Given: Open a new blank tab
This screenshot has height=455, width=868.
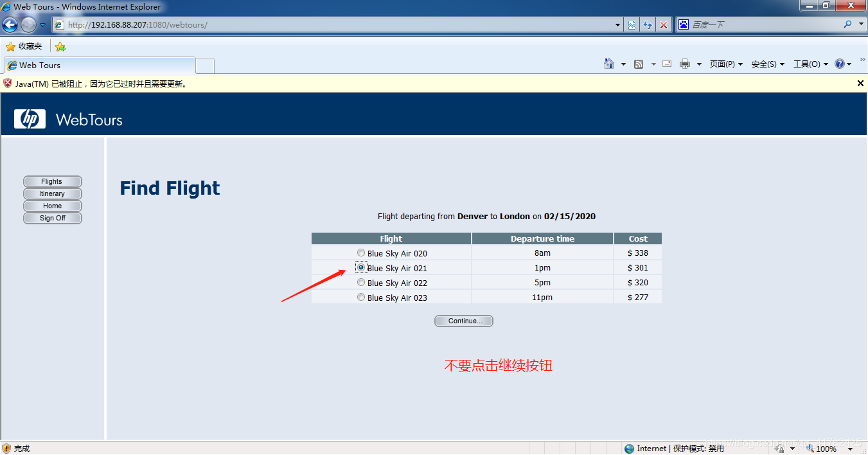Looking at the screenshot, I should click(x=205, y=66).
